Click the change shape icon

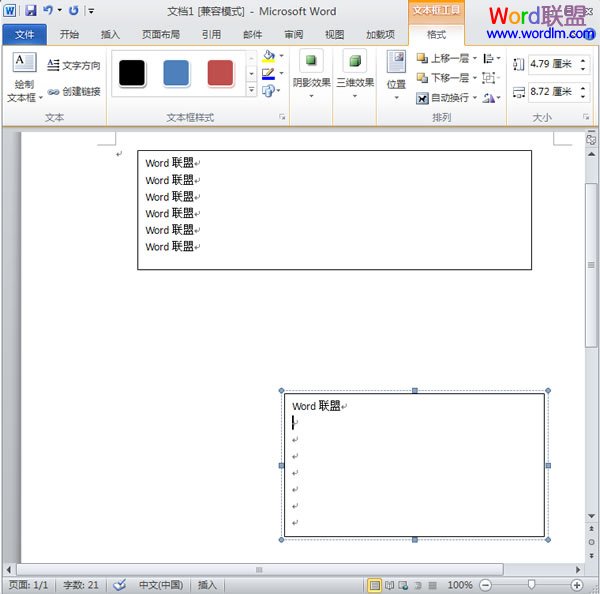268,91
